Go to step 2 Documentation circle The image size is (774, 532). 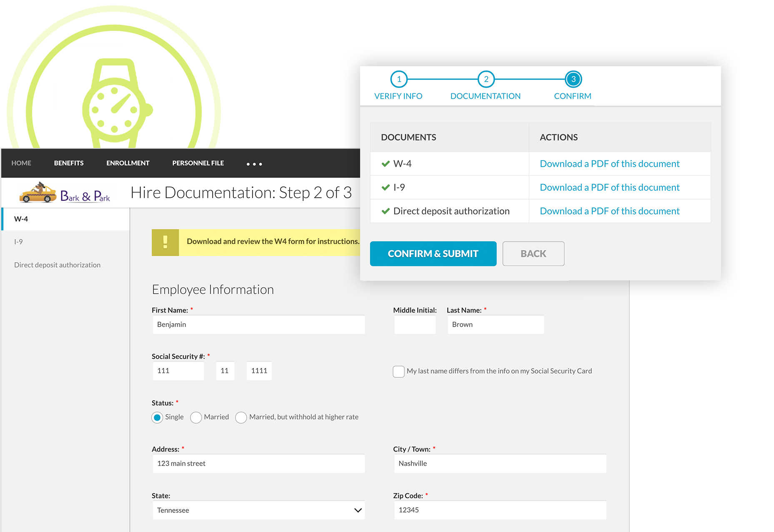(x=486, y=79)
